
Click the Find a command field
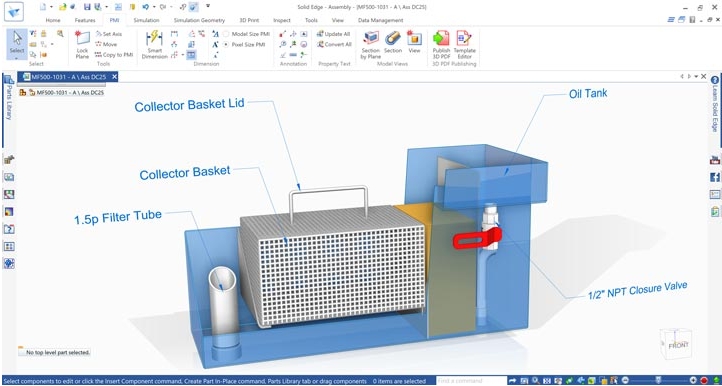[470, 381]
